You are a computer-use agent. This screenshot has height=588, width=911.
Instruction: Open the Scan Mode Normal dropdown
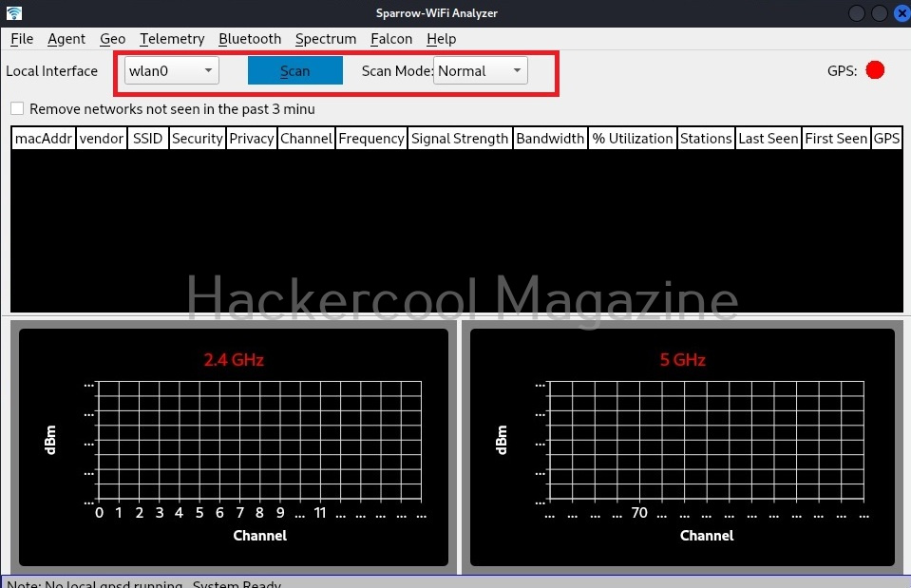pyautogui.click(x=481, y=70)
